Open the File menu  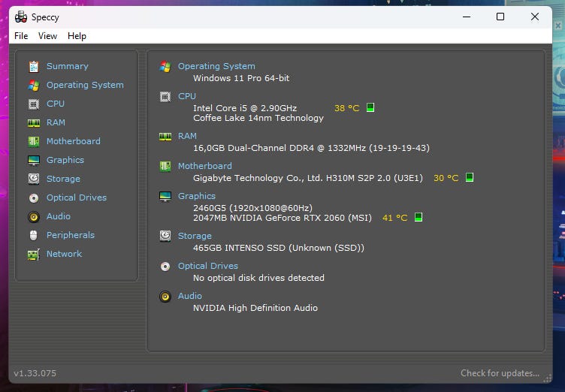[x=21, y=36]
